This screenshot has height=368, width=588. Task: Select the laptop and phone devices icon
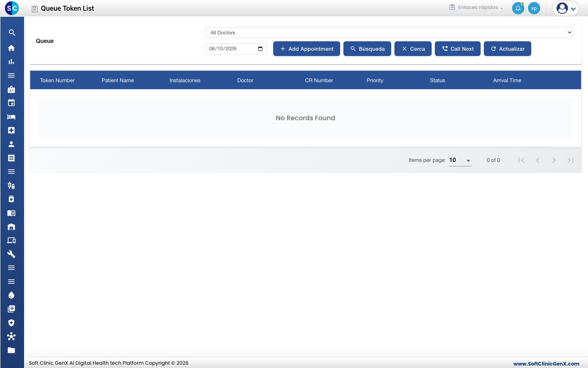pyautogui.click(x=11, y=240)
